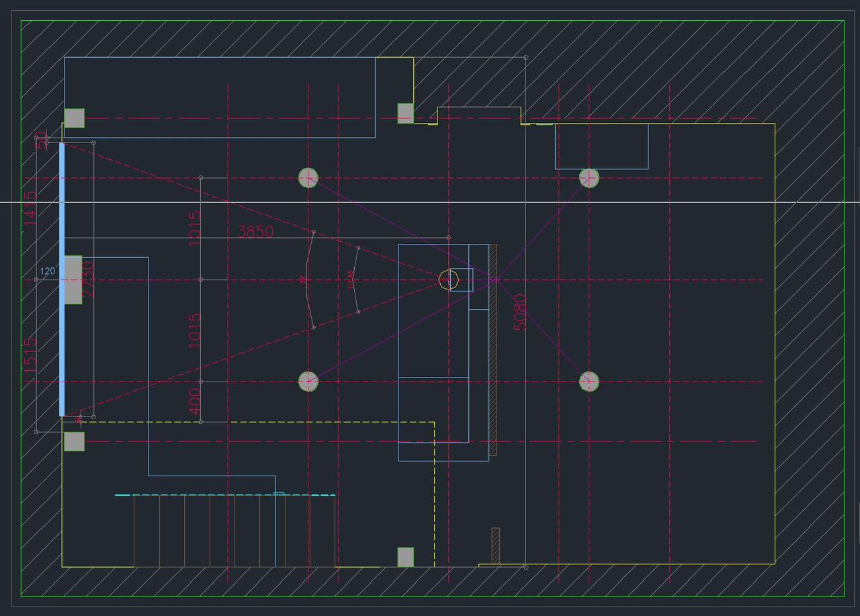This screenshot has height=616, width=860.
Task: Select the 1415 dimension text
Action: pos(30,208)
